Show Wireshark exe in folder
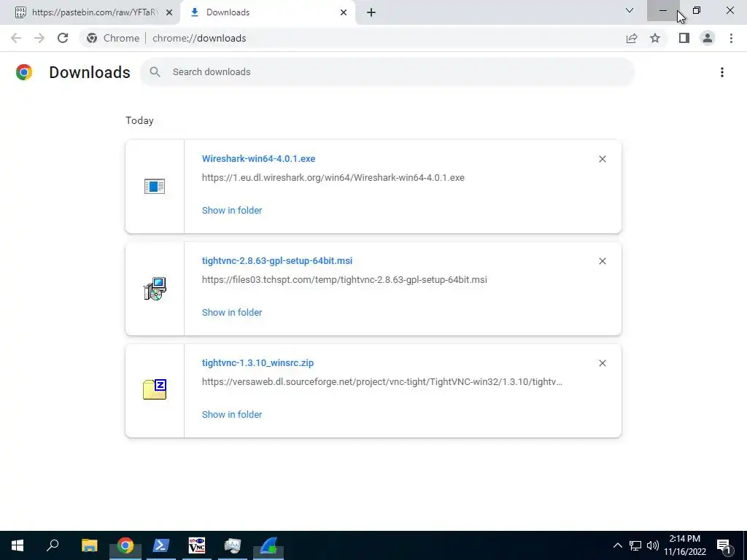The width and height of the screenshot is (747, 560). 232,211
